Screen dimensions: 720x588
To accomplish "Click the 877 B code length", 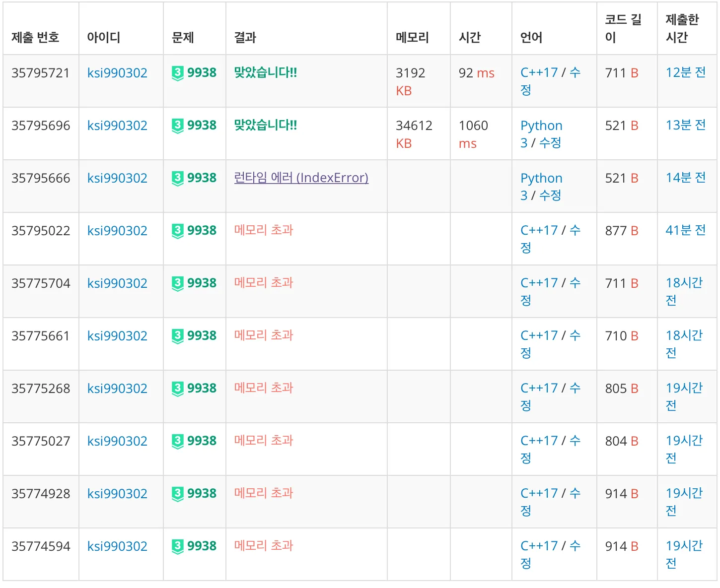I will [x=621, y=231].
